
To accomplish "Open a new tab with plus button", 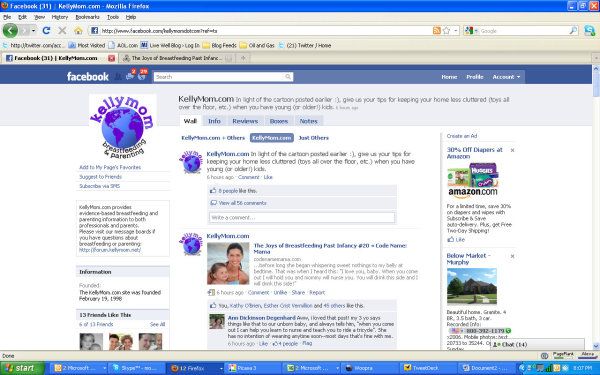I will click(x=243, y=58).
